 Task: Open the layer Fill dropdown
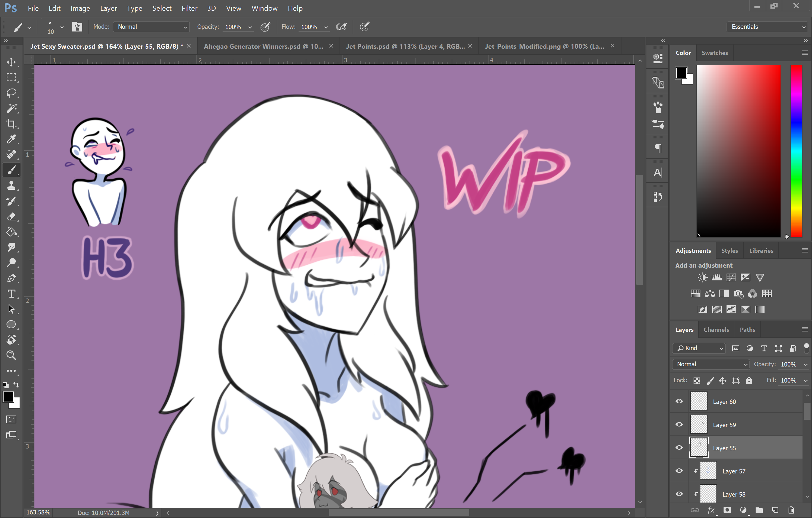coord(806,381)
